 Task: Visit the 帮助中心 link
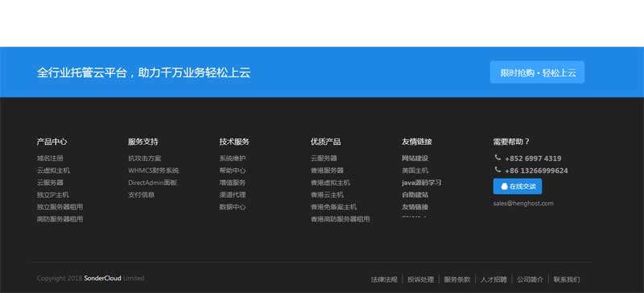tap(233, 171)
